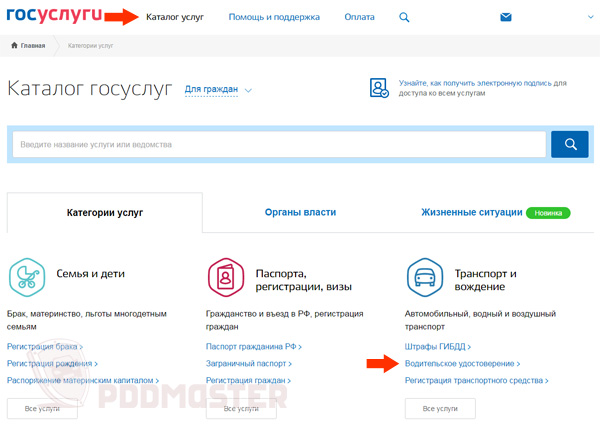Open Регистрация граждан link

click(248, 380)
